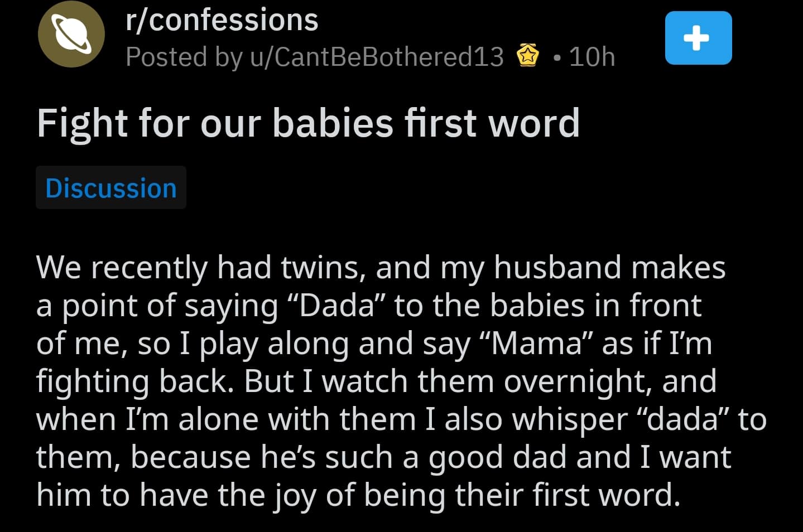
Task: Click the line starting "them, because he's such"
Action: [383, 457]
